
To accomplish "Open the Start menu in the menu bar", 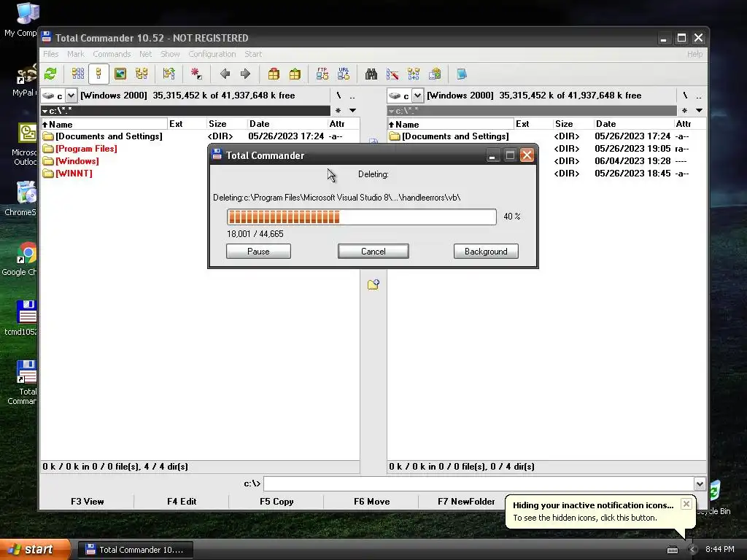I will [x=253, y=54].
